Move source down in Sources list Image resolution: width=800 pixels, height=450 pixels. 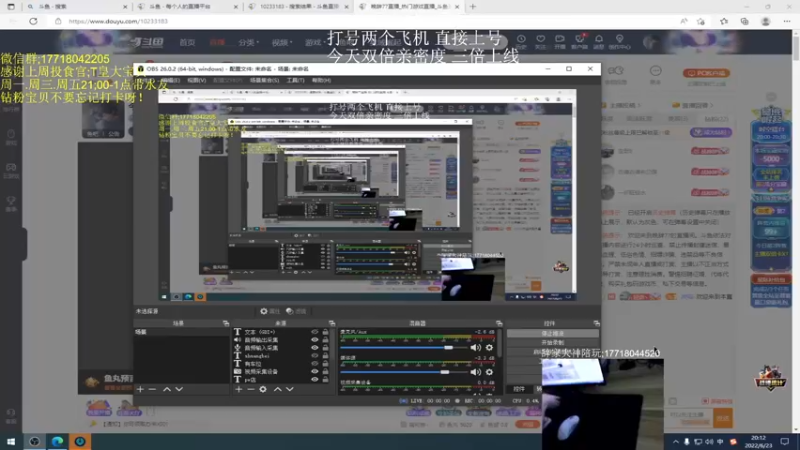point(290,389)
